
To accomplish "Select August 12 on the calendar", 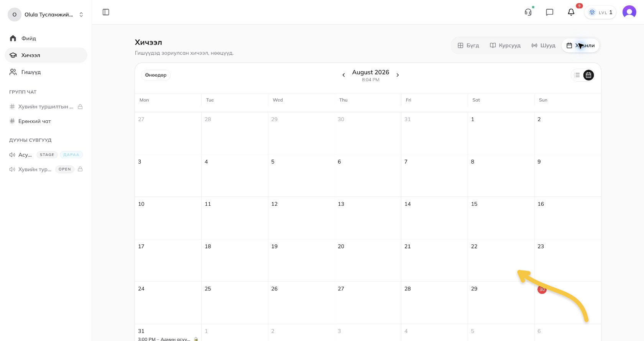I will click(x=301, y=218).
